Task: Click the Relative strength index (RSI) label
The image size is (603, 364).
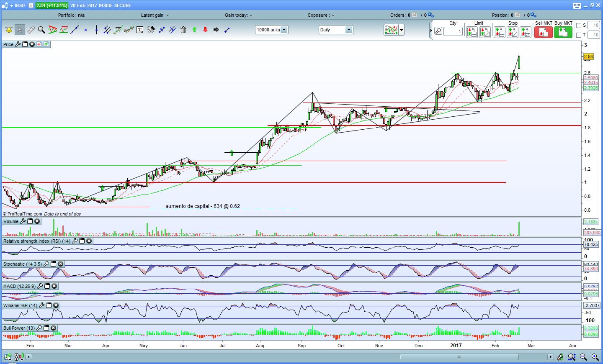Action: [x=37, y=241]
